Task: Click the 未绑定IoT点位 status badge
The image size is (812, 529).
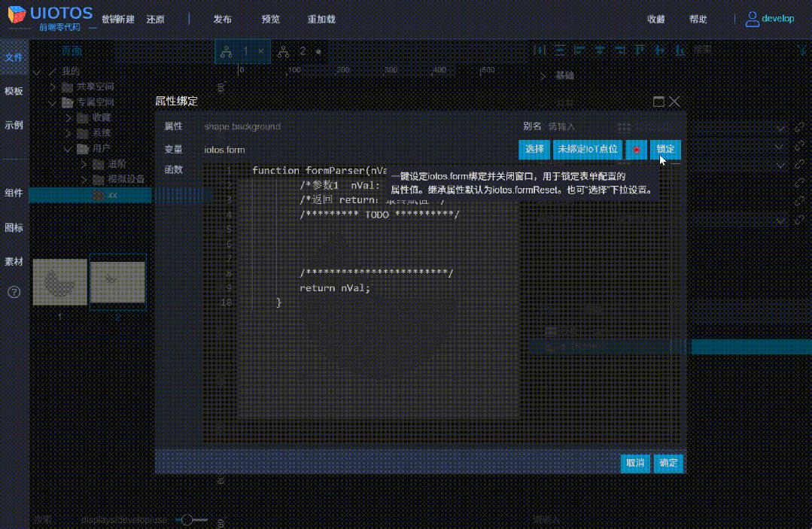Action: 588,149
